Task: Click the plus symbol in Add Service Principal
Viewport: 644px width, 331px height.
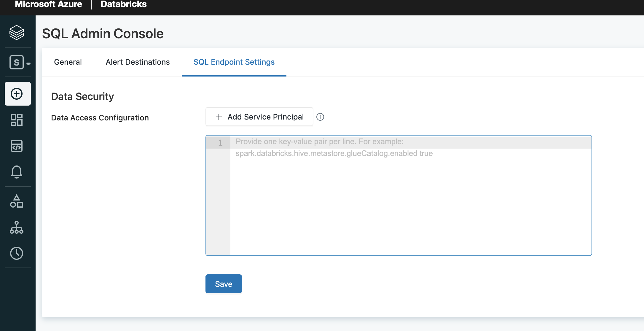Action: pyautogui.click(x=219, y=117)
